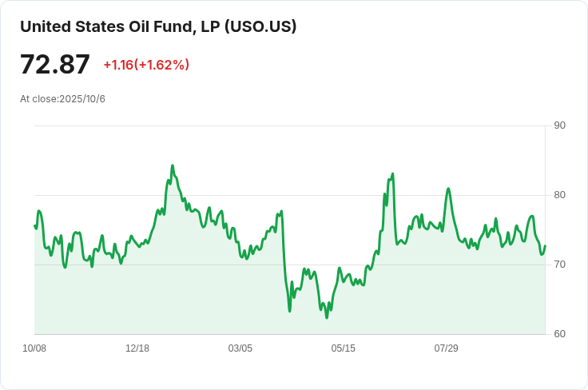Select the sharp June spike on the chart
The height and width of the screenshot is (390, 588).
click(392, 174)
